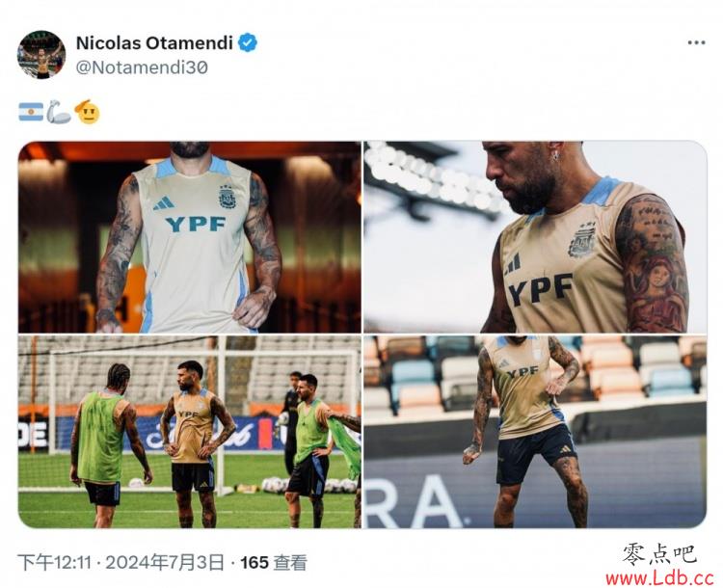Open the 165 查看 view count

tap(274, 563)
